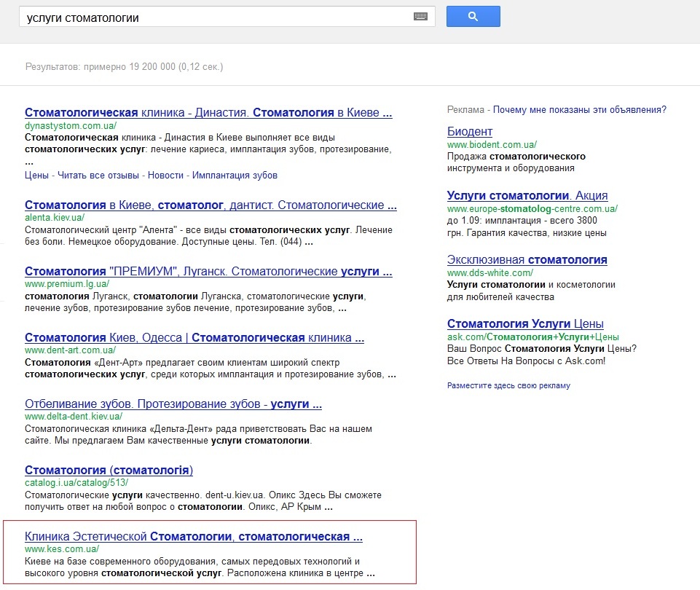700x590 pixels.
Task: Click the 'Цены' sitelink under Династия
Action: click(x=36, y=176)
